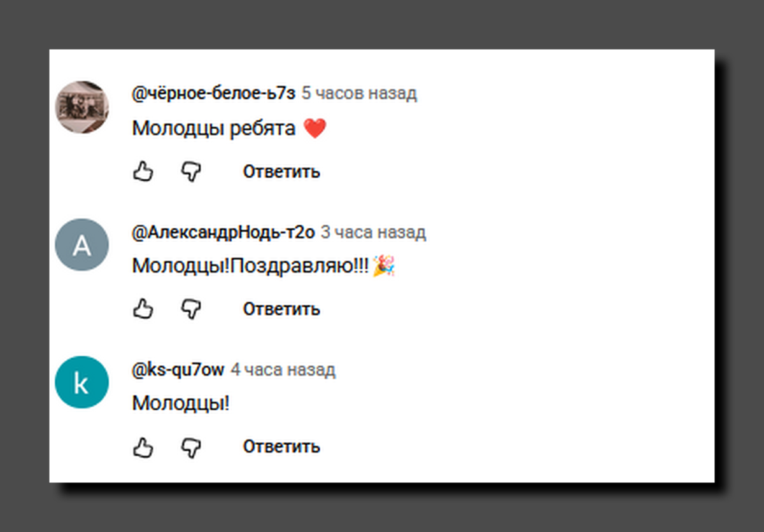Click the party popper emoji after Поздравляю
This screenshot has height=532, width=764.
[x=384, y=266]
